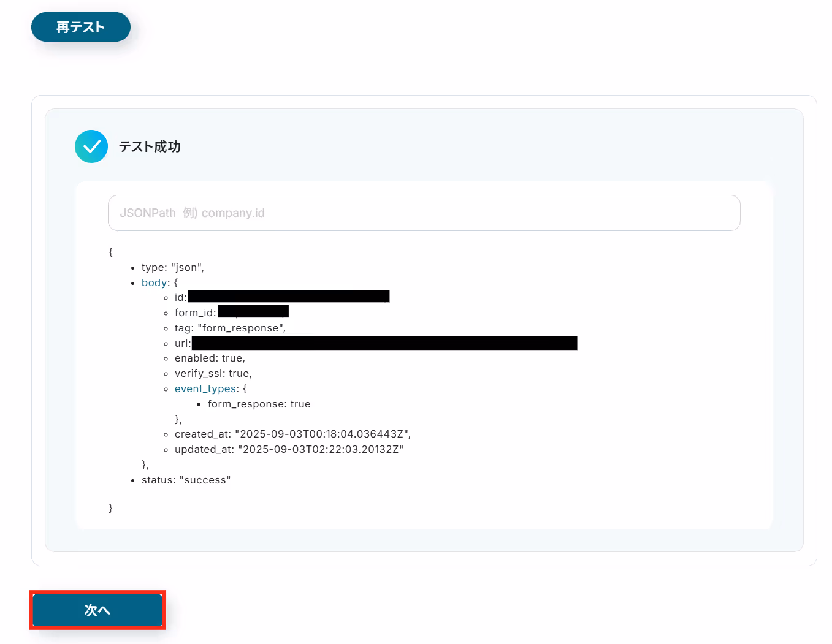Click the form_id label
This screenshot has width=832, height=644.
[x=195, y=313]
